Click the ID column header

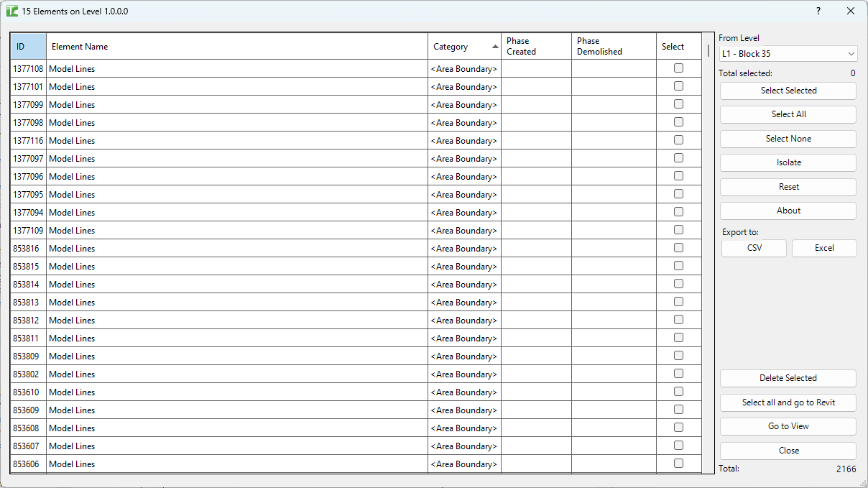click(x=28, y=47)
